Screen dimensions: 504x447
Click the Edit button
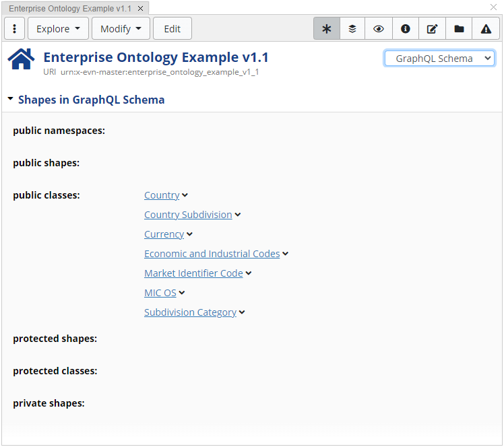(172, 29)
